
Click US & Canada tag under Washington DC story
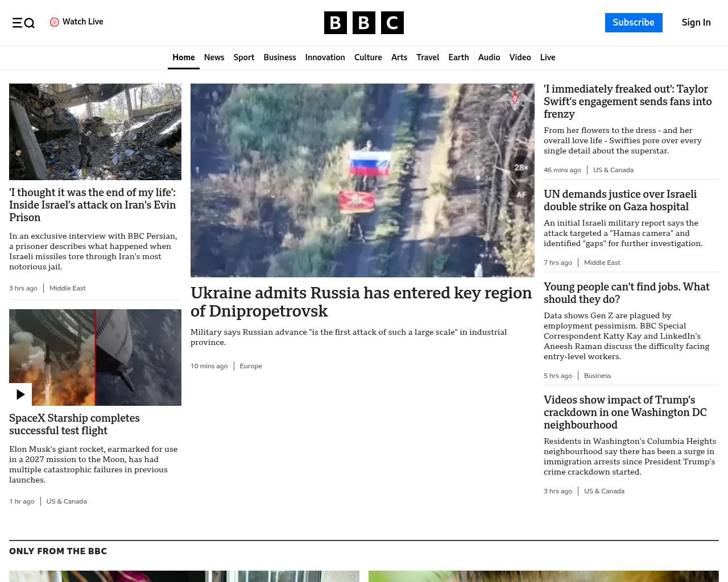pos(604,491)
